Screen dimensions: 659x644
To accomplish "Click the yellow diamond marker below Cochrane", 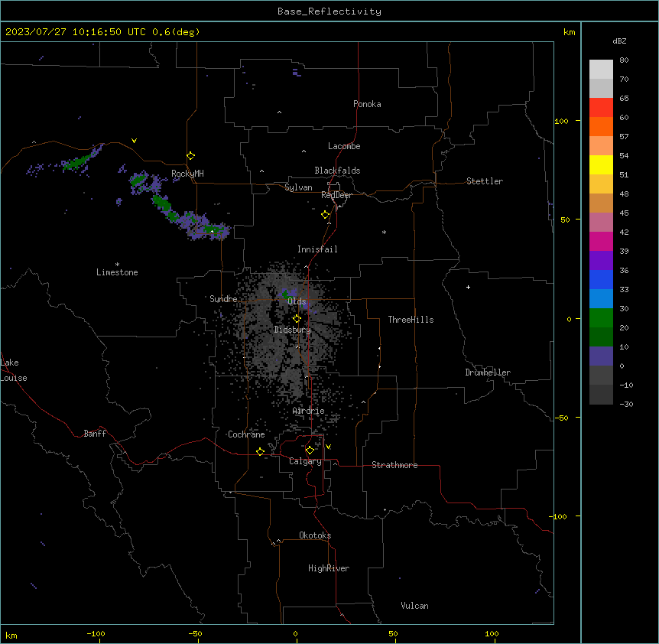I will pyautogui.click(x=260, y=451).
